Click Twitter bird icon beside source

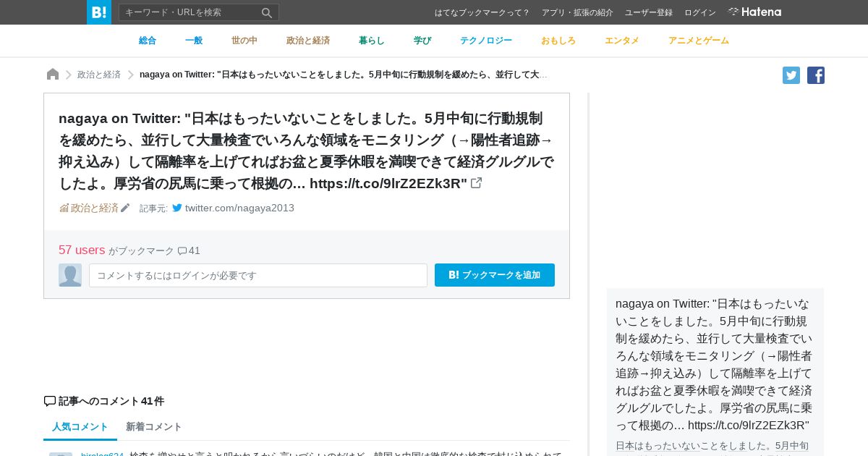point(177,208)
